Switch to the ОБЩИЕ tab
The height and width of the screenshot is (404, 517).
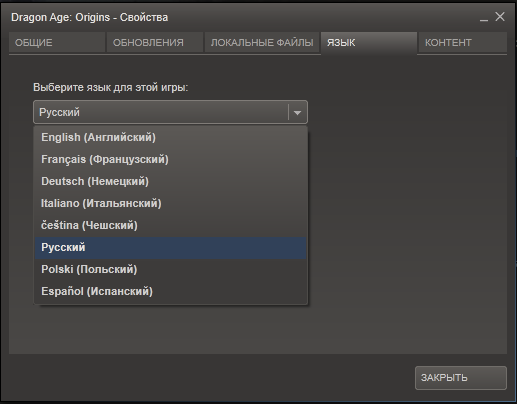pyautogui.click(x=57, y=43)
